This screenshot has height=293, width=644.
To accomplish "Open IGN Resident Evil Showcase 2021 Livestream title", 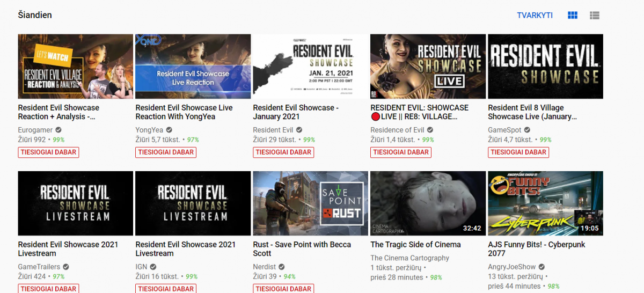I will pos(185,249).
